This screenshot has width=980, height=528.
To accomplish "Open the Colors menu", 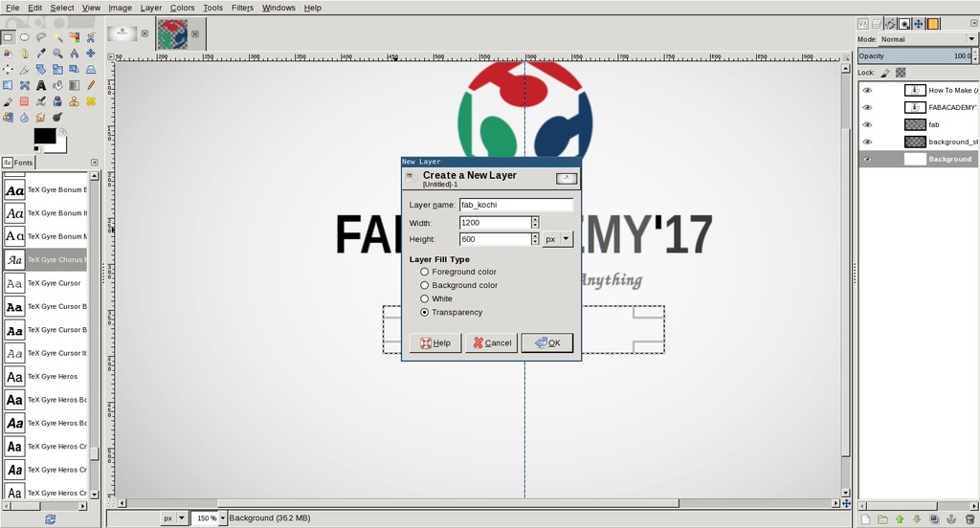I will coord(182,8).
